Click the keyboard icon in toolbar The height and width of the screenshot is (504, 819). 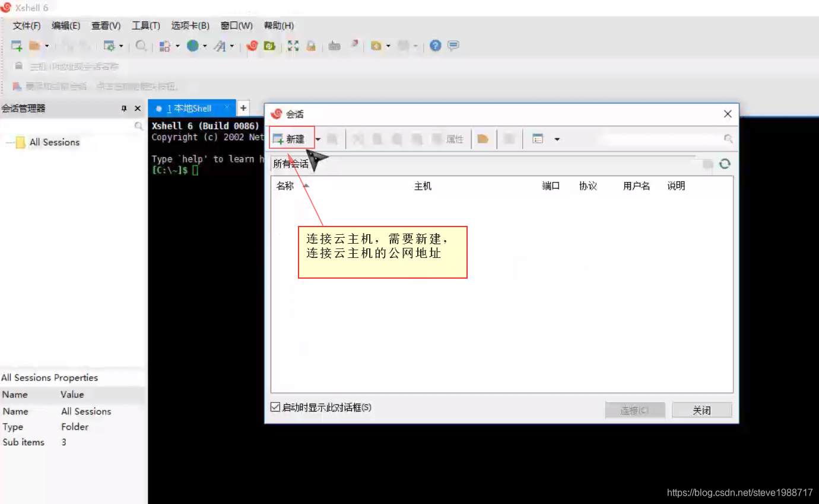335,46
